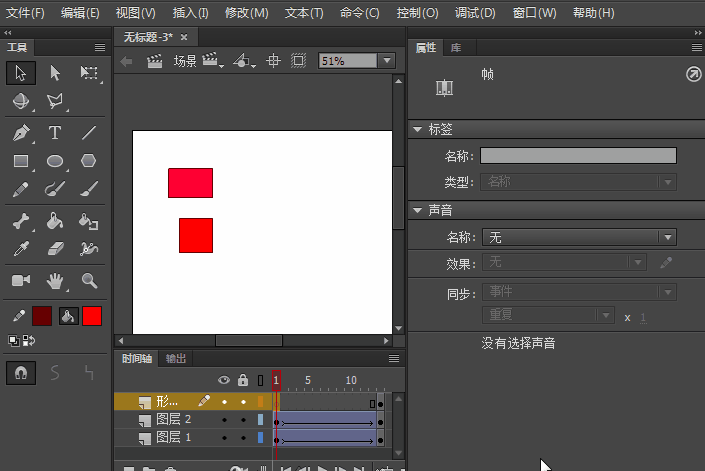This screenshot has height=471, width=705.
Task: Click the label 名称 input field
Action: [x=578, y=156]
